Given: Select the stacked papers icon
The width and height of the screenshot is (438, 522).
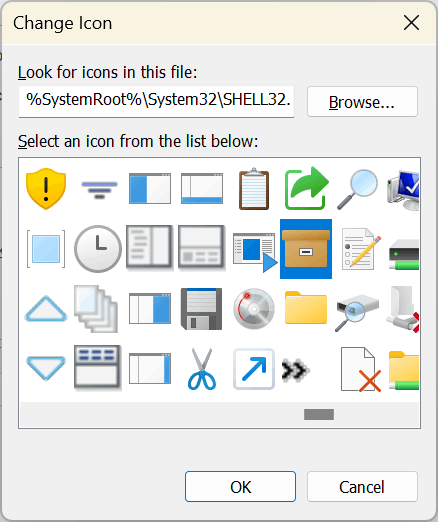Looking at the screenshot, I should pyautogui.click(x=96, y=309).
